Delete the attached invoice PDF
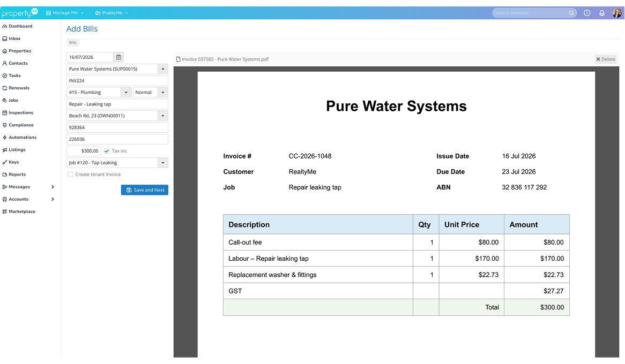The height and width of the screenshot is (364, 625). (x=606, y=59)
